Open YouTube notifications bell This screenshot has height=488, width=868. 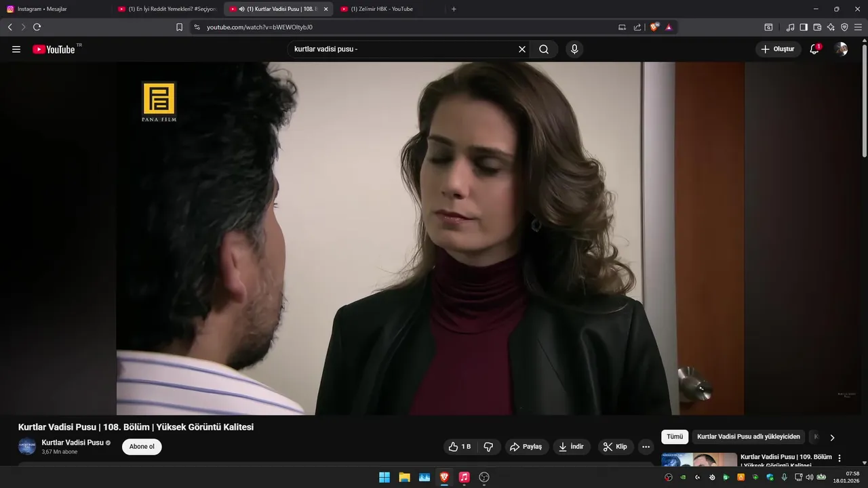814,49
